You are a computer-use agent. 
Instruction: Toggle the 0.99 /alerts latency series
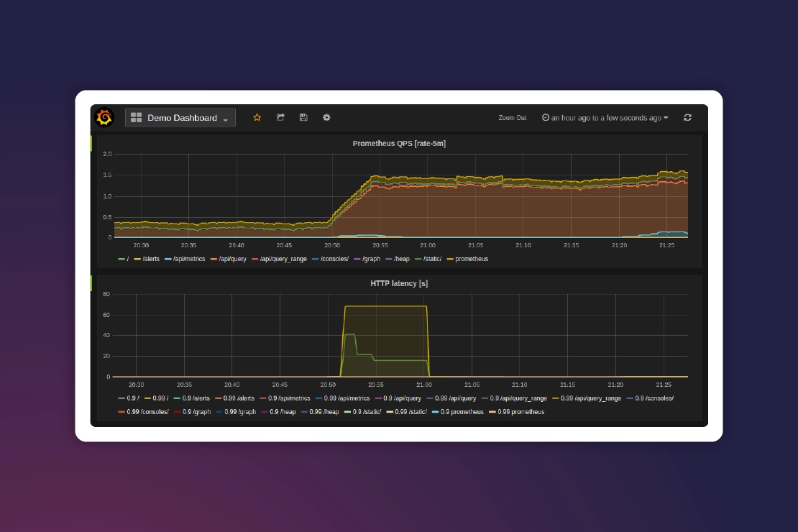pos(234,398)
